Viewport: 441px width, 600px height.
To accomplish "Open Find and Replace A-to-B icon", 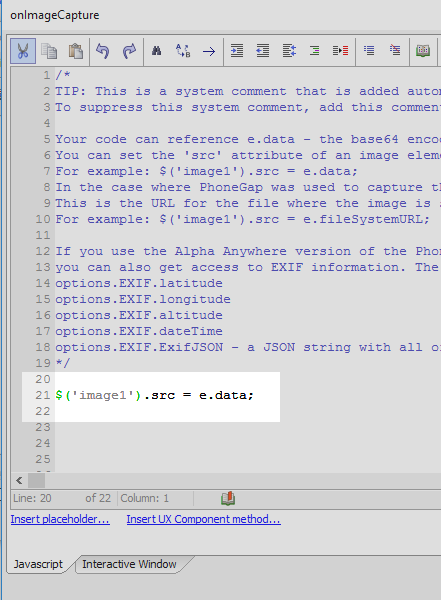I will tap(183, 51).
